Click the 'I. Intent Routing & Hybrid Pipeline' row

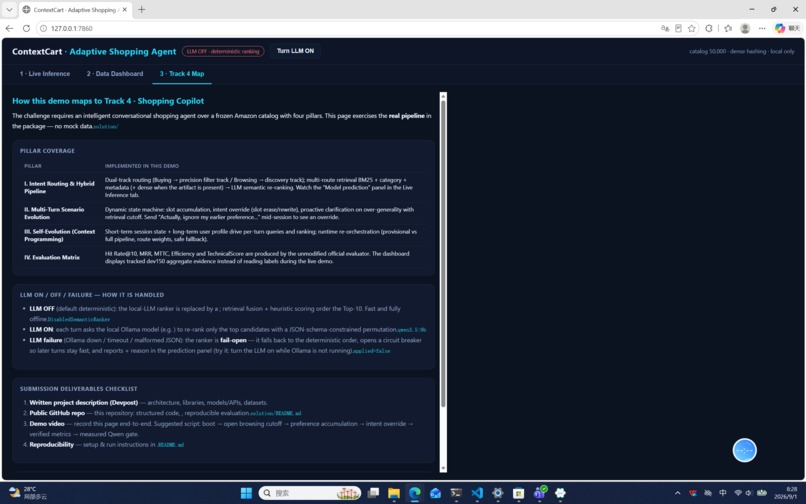[224, 187]
